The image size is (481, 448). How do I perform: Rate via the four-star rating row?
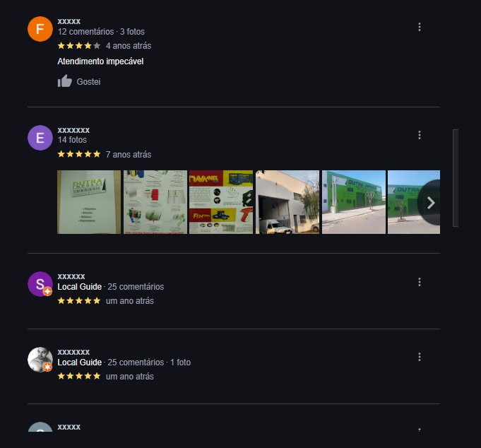tap(79, 46)
